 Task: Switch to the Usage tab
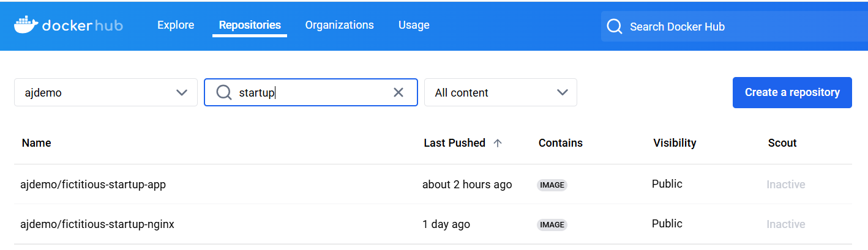pos(414,25)
